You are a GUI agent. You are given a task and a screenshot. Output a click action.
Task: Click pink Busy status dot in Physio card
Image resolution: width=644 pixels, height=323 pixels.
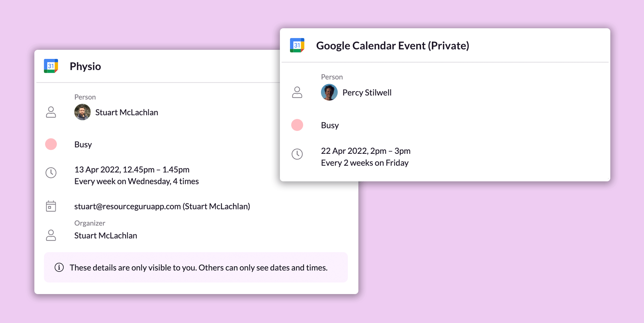pos(51,144)
